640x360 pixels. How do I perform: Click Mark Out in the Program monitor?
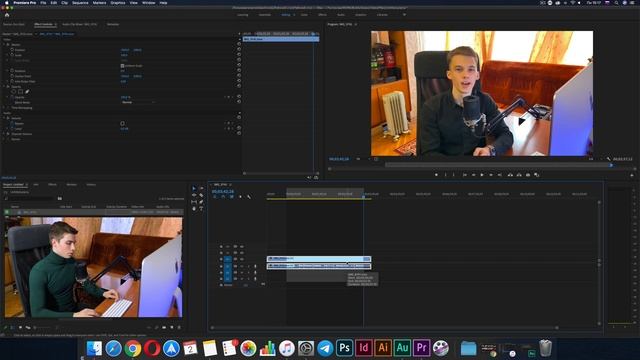pyautogui.click(x=453, y=175)
